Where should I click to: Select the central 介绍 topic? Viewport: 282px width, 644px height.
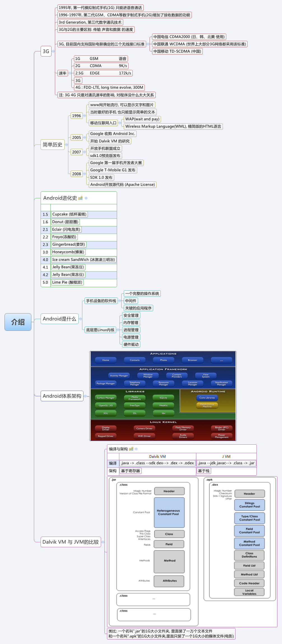tap(18, 322)
